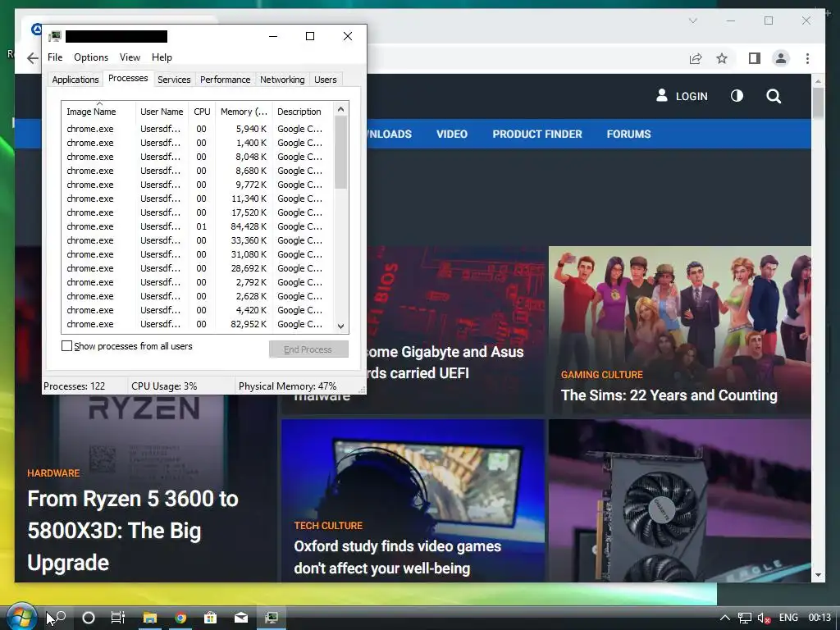The height and width of the screenshot is (630, 840).
Task: Toggle the site dark/light theme icon
Action: coord(737,96)
